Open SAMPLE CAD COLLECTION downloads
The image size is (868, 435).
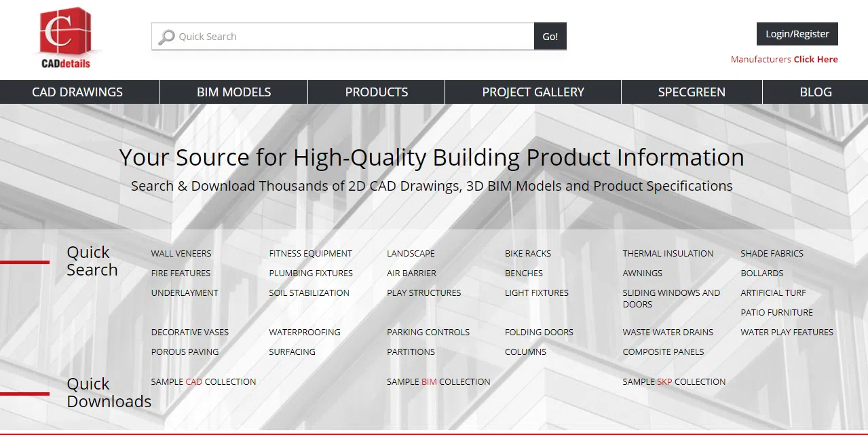point(204,381)
